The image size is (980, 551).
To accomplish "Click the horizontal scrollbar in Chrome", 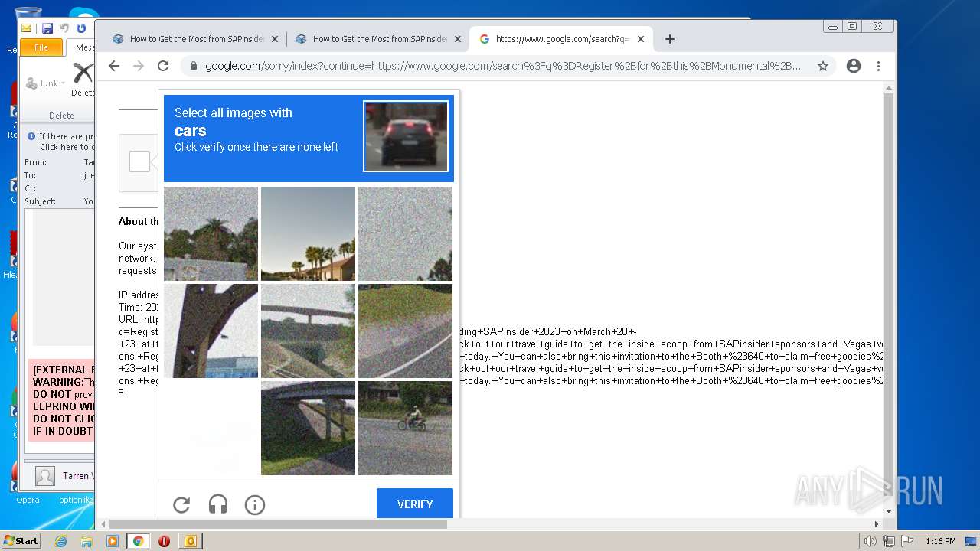I will [278, 524].
